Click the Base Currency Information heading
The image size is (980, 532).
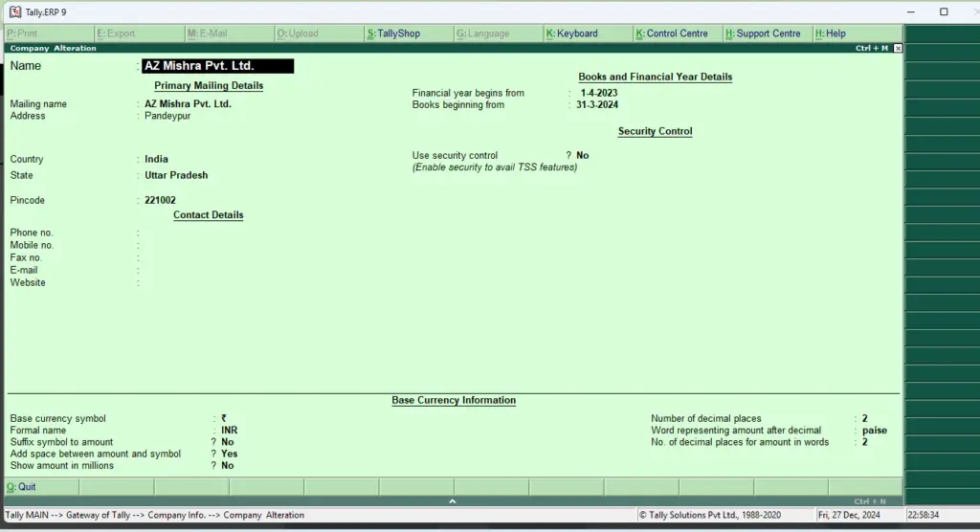pyautogui.click(x=454, y=401)
